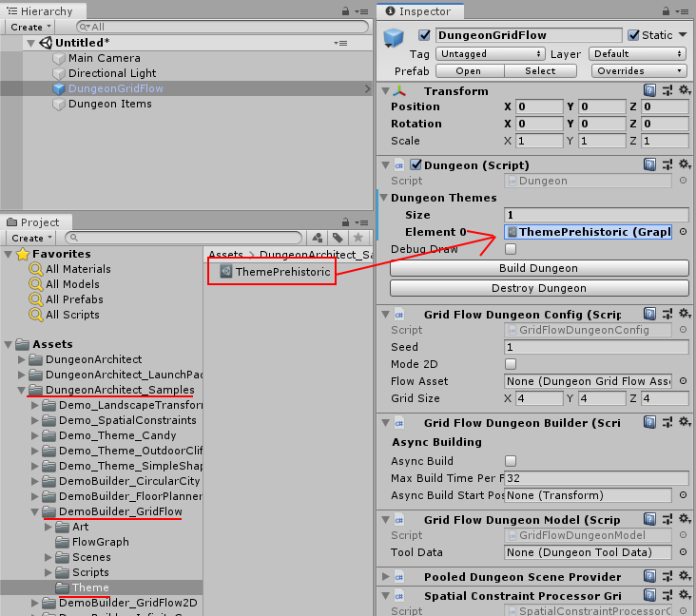Click the prefab Open button
The height and width of the screenshot is (616, 696).
(x=470, y=71)
